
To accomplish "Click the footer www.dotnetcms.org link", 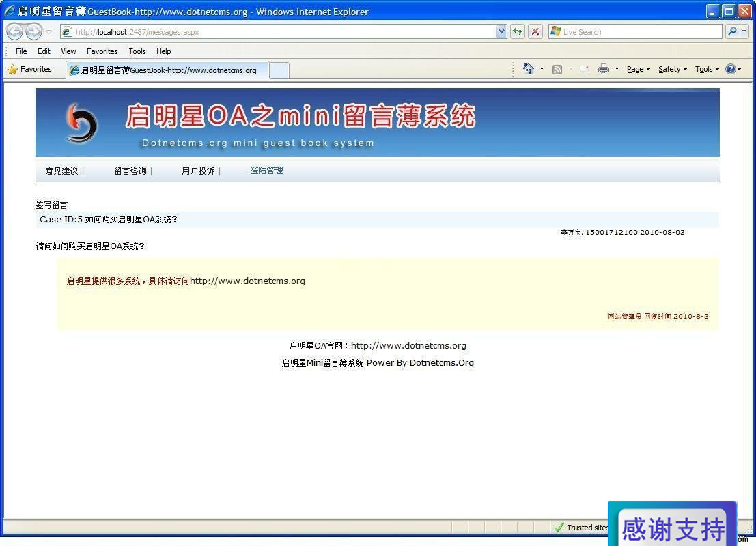I will [408, 345].
